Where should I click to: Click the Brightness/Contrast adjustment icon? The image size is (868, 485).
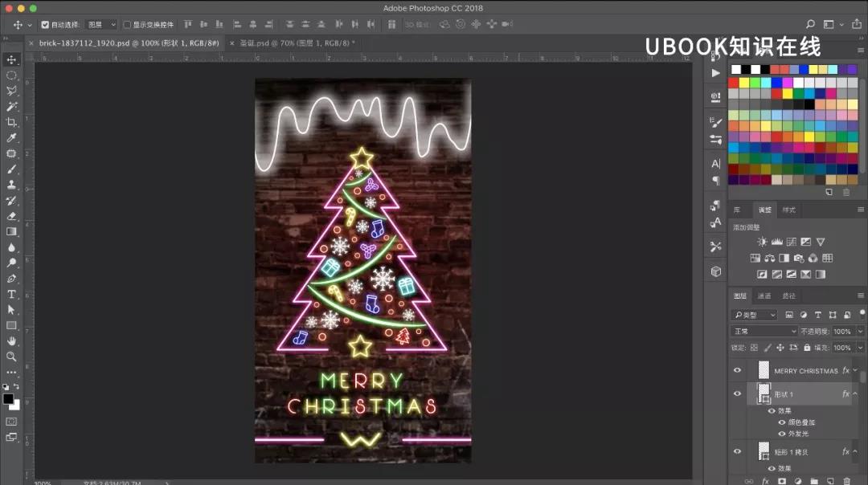point(762,242)
